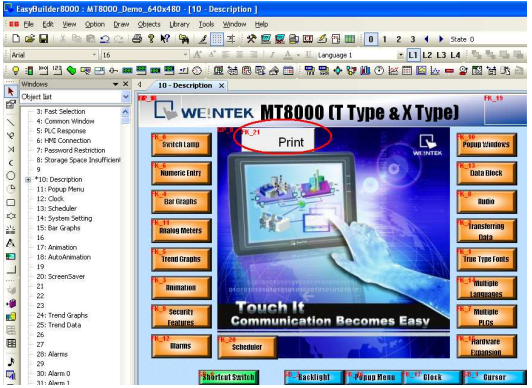Screen dimensions: 532x388
Task: Save the project with floppy disk icon
Action: point(43,39)
